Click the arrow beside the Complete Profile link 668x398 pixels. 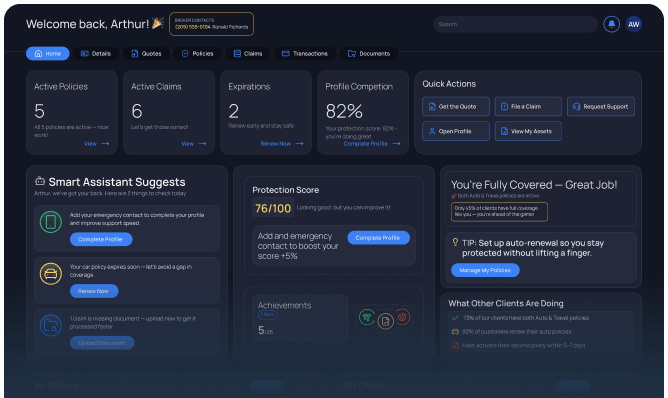click(x=397, y=144)
